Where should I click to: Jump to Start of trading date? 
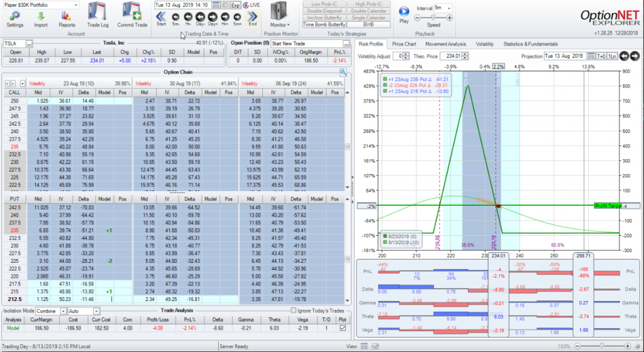[x=161, y=16]
